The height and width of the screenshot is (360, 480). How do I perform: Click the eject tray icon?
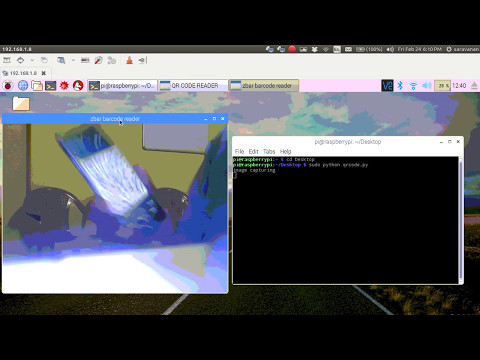click(474, 86)
